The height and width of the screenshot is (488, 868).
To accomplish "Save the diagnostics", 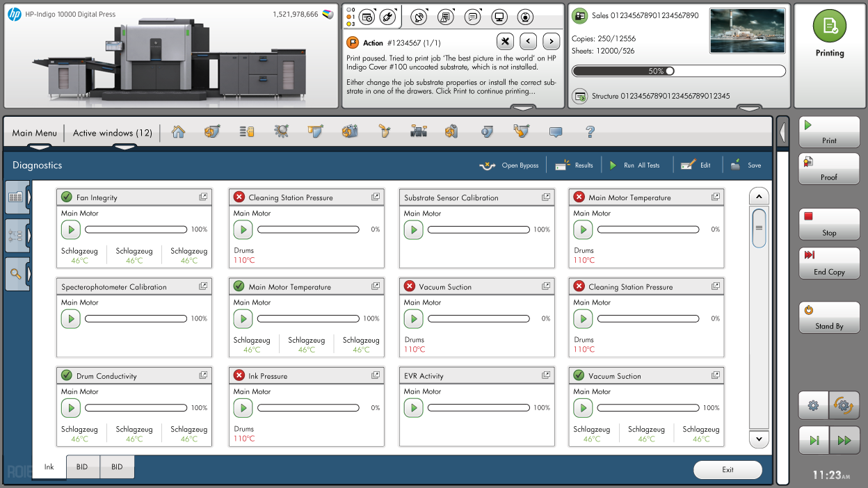I will point(746,165).
